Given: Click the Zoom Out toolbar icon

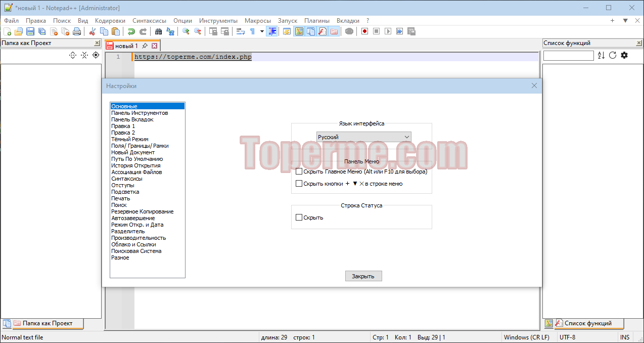Looking at the screenshot, I should point(198,31).
